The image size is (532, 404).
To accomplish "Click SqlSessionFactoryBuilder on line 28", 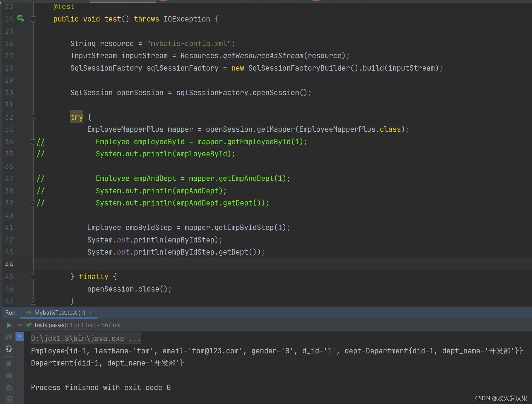I will 299,68.
